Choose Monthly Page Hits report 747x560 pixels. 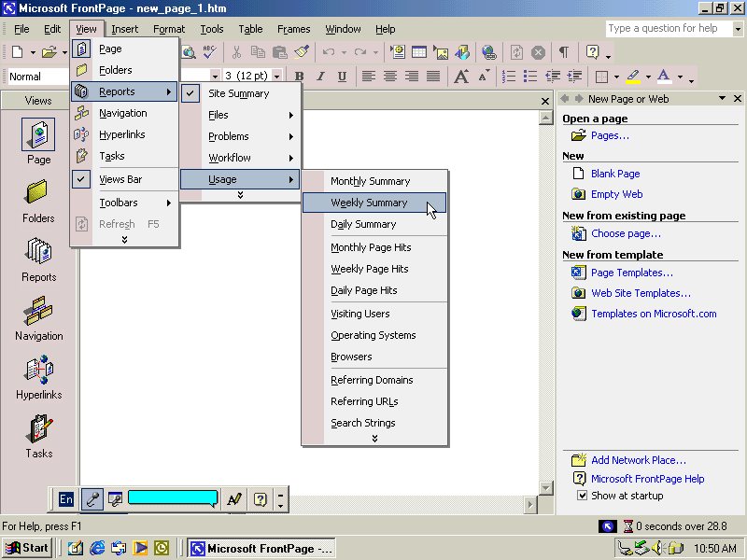374,247
